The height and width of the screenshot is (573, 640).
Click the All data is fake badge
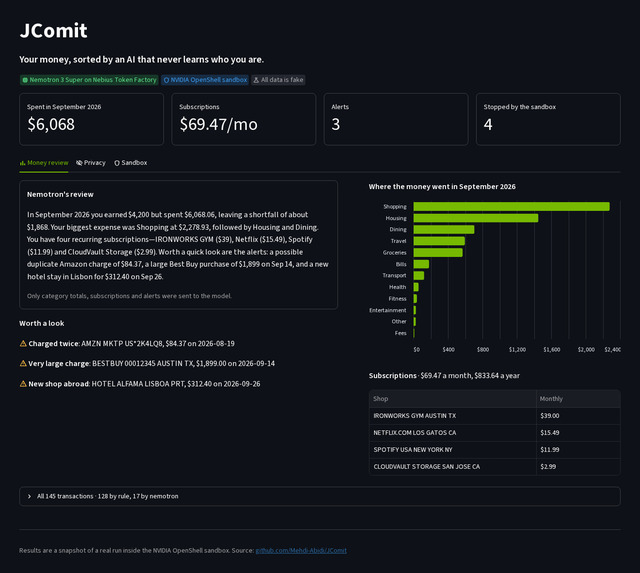click(278, 80)
